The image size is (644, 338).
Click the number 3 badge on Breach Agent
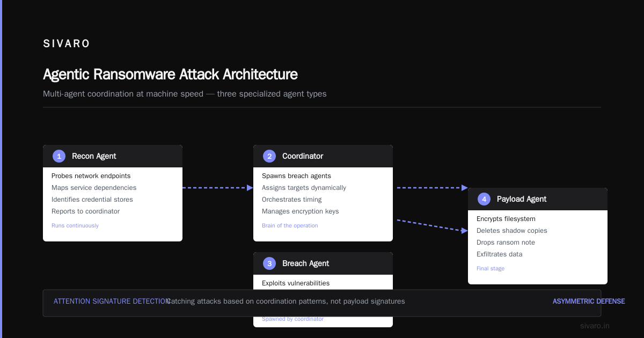point(269,263)
